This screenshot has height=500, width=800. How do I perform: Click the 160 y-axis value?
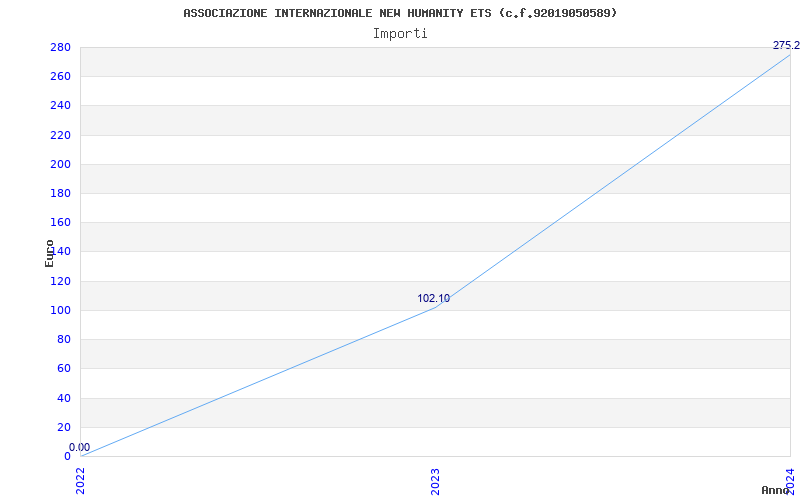click(60, 222)
